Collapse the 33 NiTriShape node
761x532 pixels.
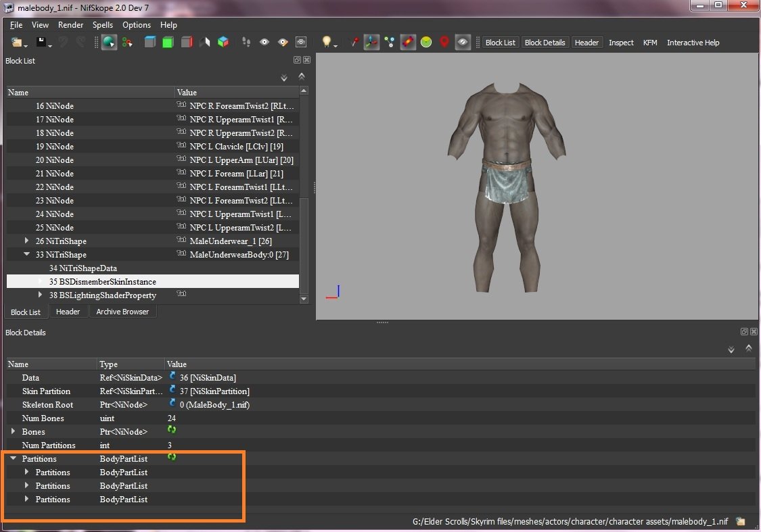point(26,253)
